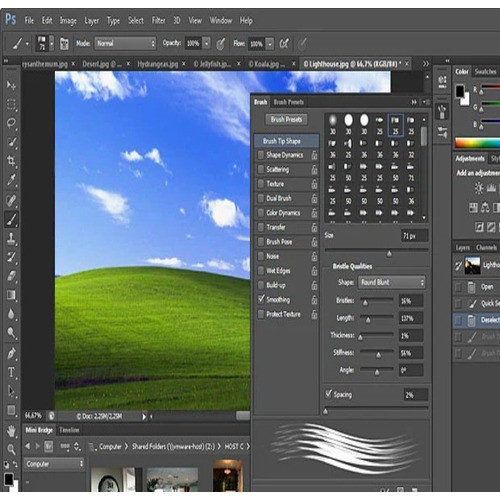Click the Lighthouse history snapshot thumbnail

(472, 265)
